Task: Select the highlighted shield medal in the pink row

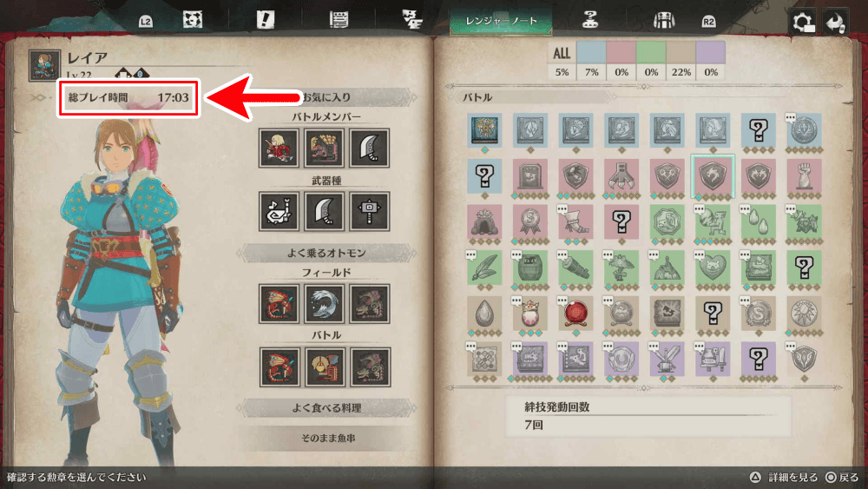Action: 713,175
